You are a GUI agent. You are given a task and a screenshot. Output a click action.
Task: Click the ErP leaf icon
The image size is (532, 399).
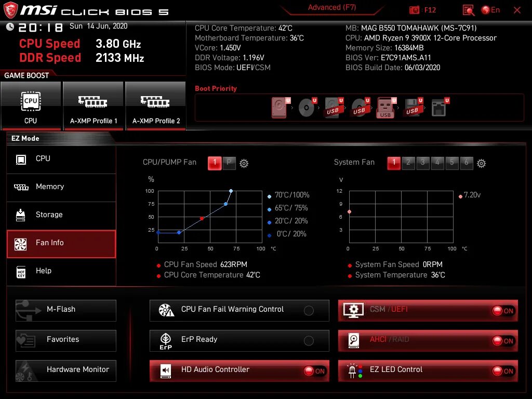[166, 341]
